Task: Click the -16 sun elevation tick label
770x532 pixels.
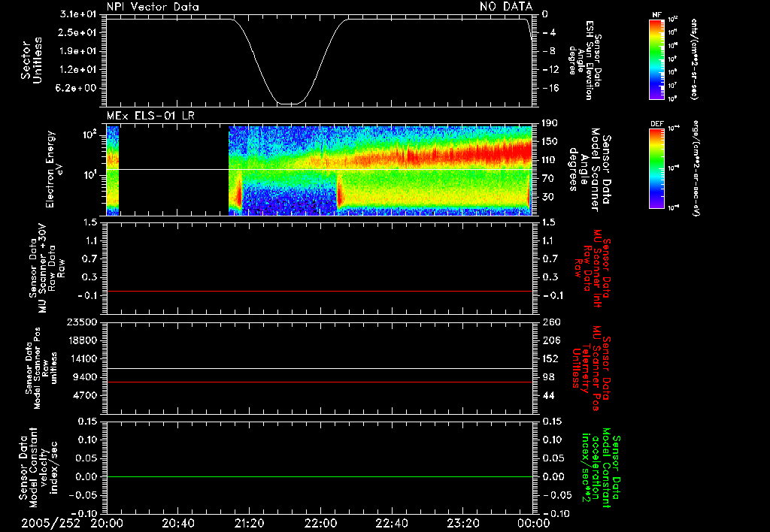Action: 550,88
